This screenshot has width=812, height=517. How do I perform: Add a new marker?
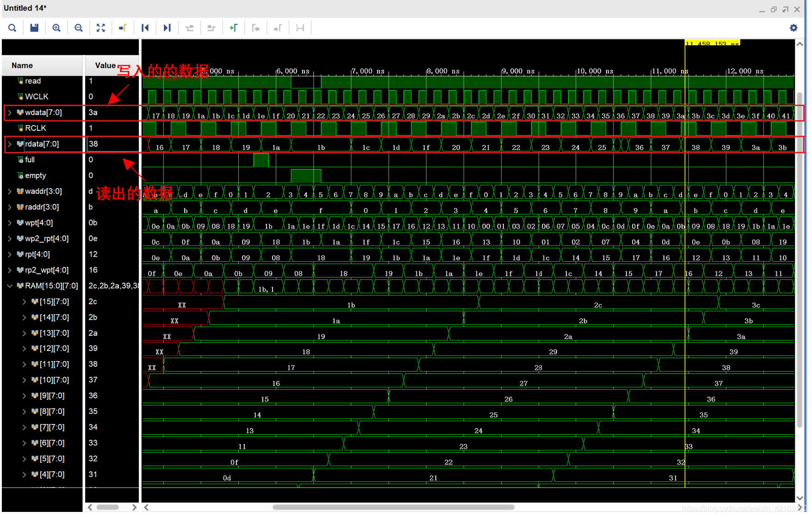coord(234,28)
